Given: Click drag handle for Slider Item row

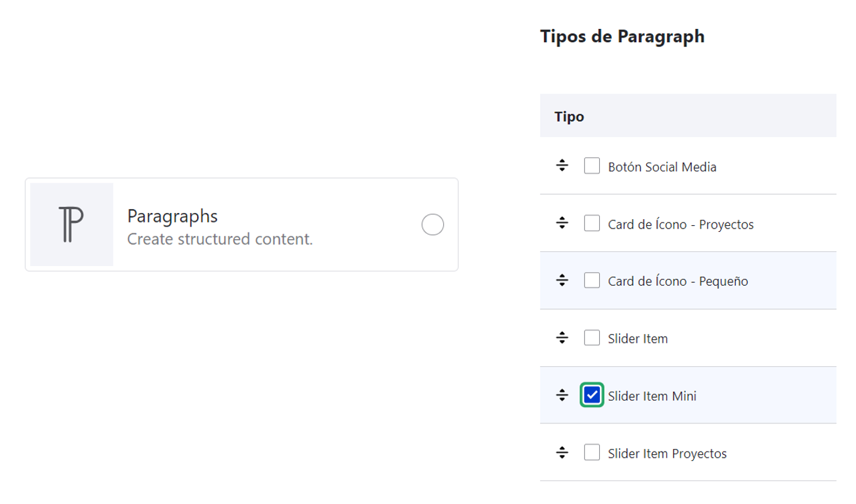Looking at the screenshot, I should tap(563, 338).
